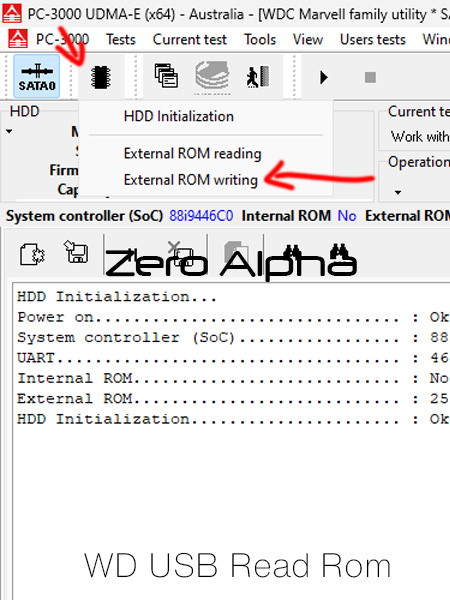Open the Current test menu
Screen dimensions: 450x600
click(189, 39)
